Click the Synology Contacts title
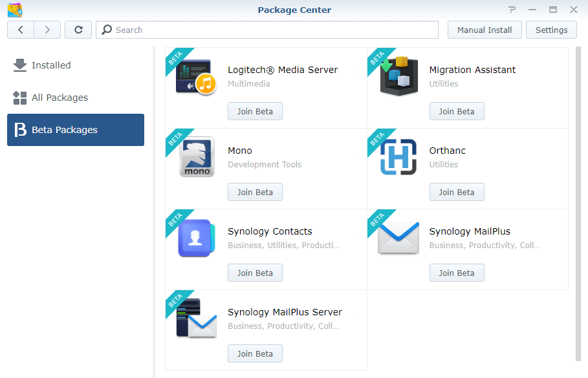Image resolution: width=588 pixels, height=378 pixels. pyautogui.click(x=270, y=231)
